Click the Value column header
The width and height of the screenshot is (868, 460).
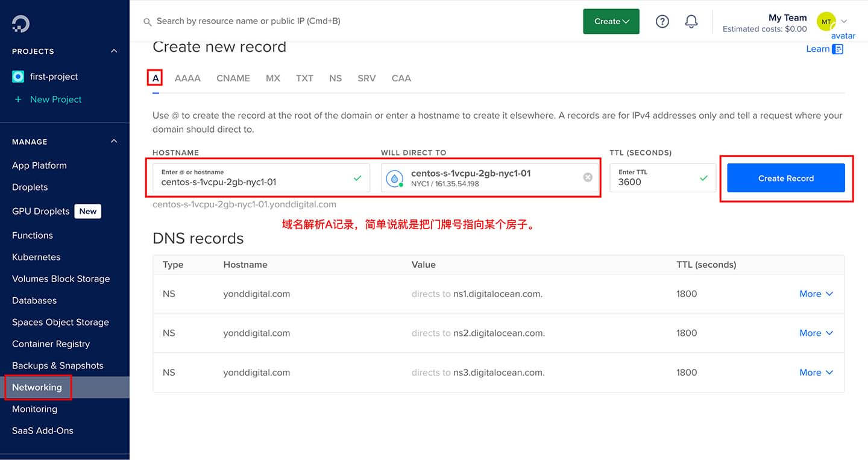click(423, 265)
